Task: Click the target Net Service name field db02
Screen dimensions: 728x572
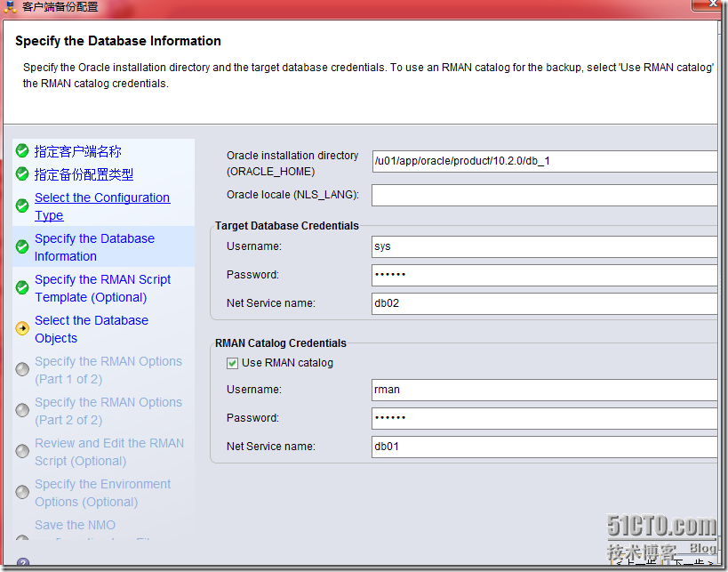Action: (545, 303)
